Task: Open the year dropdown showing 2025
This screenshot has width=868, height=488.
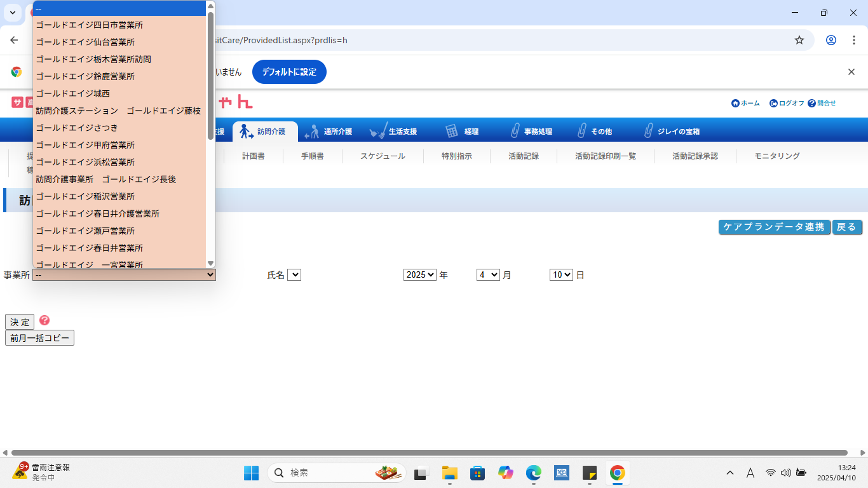Action: click(x=419, y=275)
